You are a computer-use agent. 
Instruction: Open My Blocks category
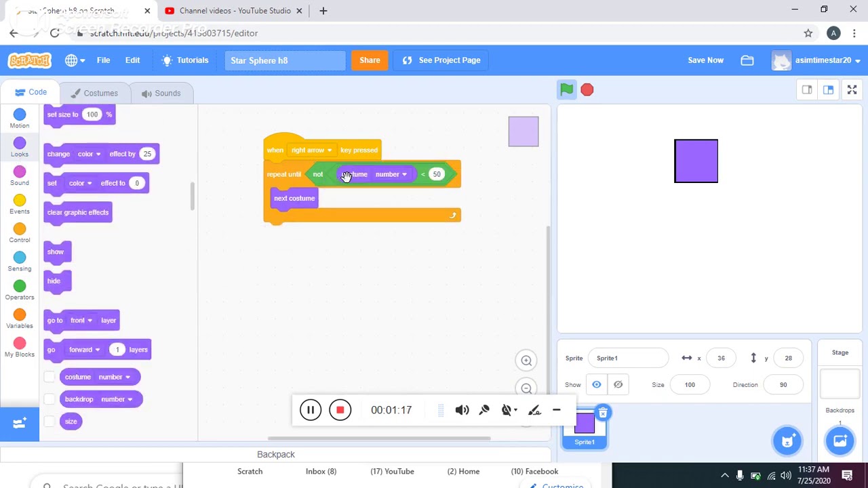[20, 347]
